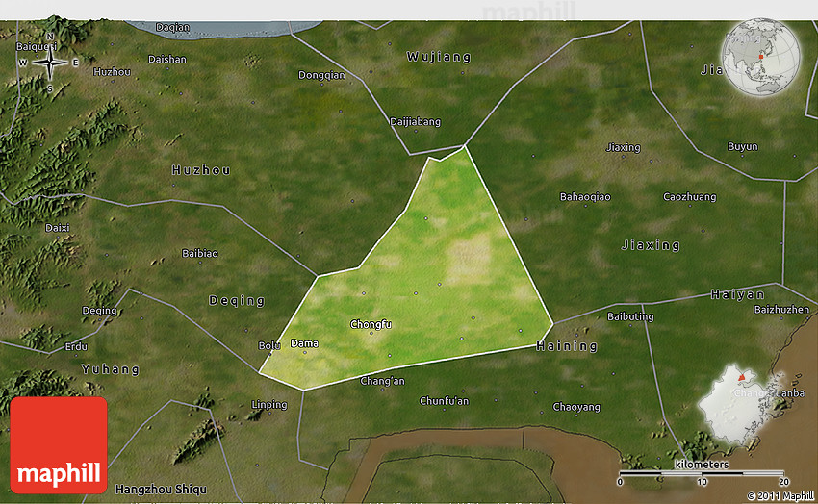Click the Haiyan region label
The image size is (818, 504).
tap(738, 294)
